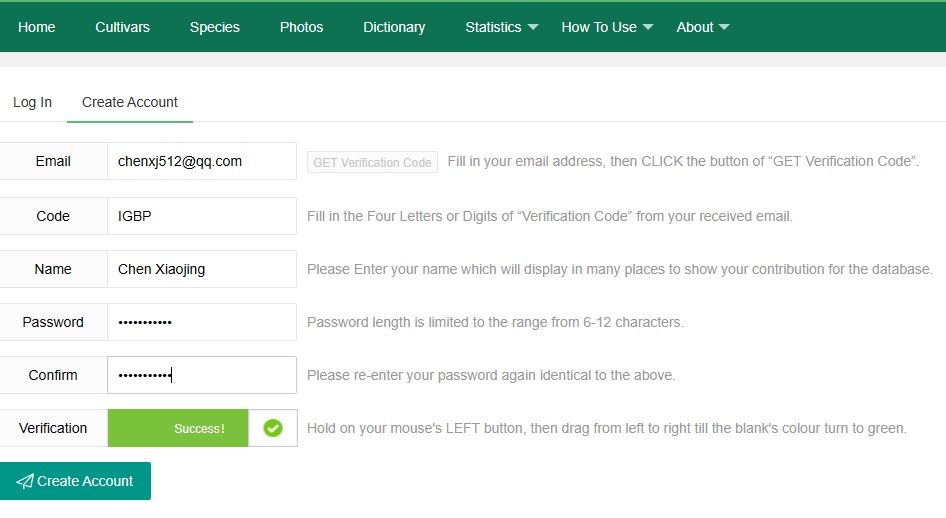The width and height of the screenshot is (946, 518).
Task: Navigate to Photos
Action: (301, 27)
